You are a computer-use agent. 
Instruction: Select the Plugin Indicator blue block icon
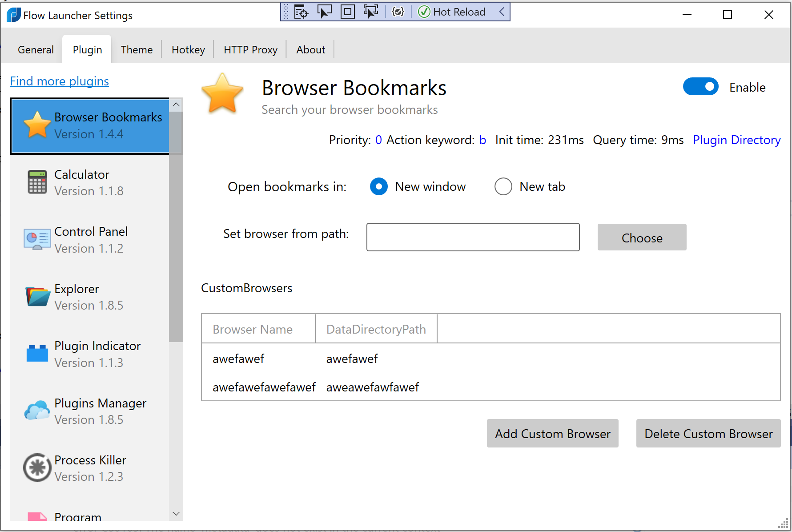coord(37,354)
